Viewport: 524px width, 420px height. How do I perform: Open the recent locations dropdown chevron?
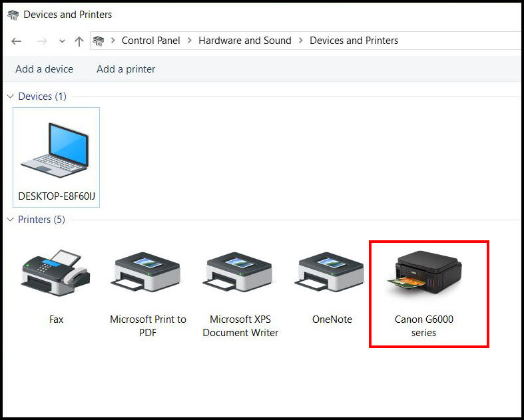point(62,41)
